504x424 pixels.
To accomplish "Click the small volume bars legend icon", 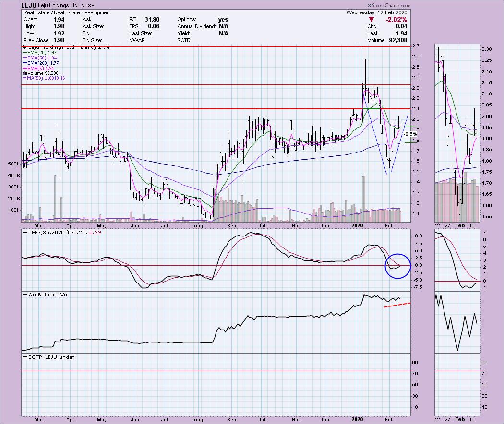I will (25, 73).
